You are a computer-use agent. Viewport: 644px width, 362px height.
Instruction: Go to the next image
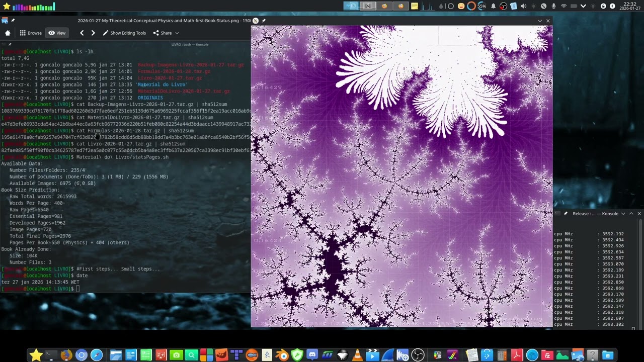[x=93, y=33]
